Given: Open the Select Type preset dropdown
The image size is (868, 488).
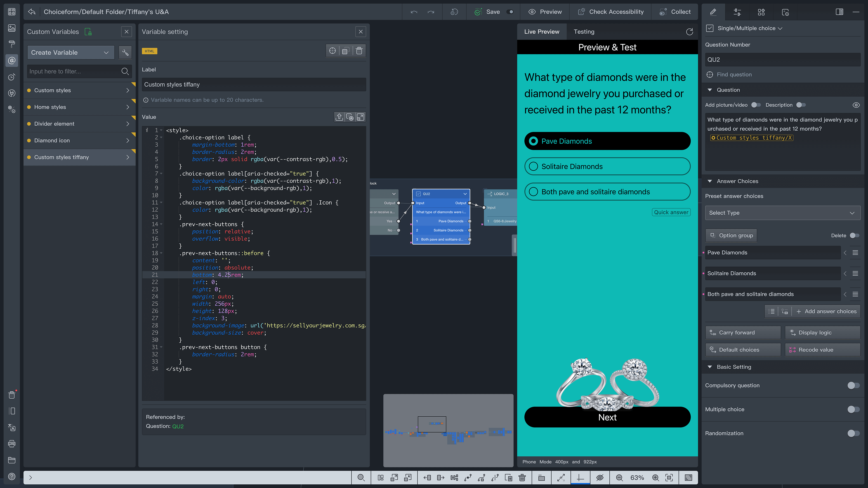Looking at the screenshot, I should click(x=782, y=213).
